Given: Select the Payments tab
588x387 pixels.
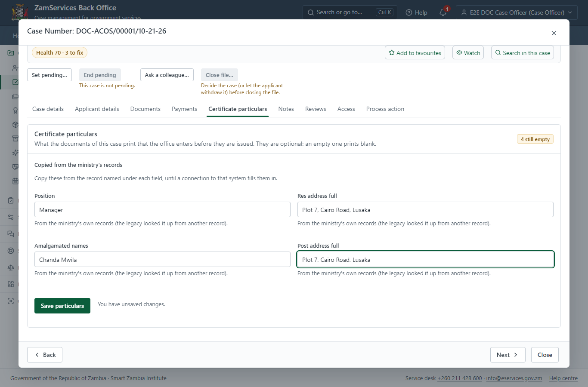Looking at the screenshot, I should (184, 109).
